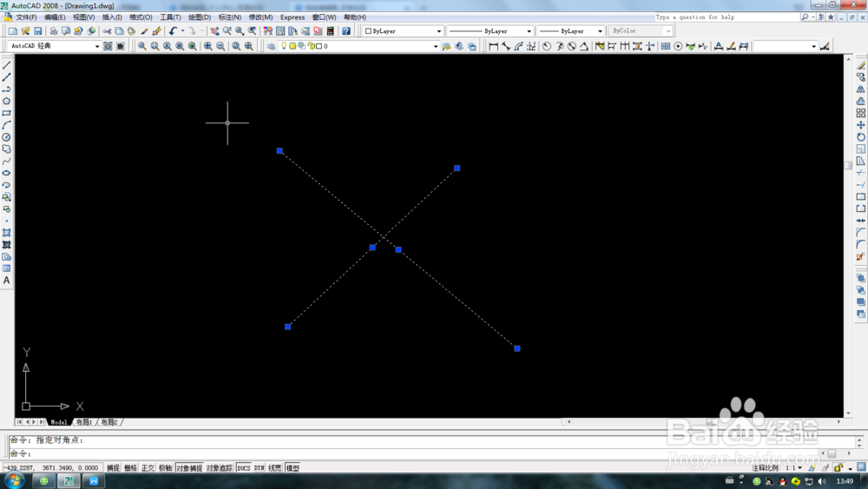Open the 文件(F) menu
This screenshot has width=868, height=489.
point(26,17)
